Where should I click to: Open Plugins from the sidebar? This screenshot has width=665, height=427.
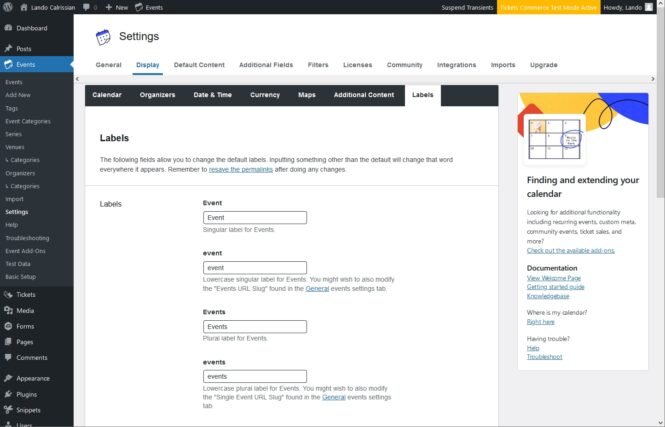pyautogui.click(x=28, y=394)
